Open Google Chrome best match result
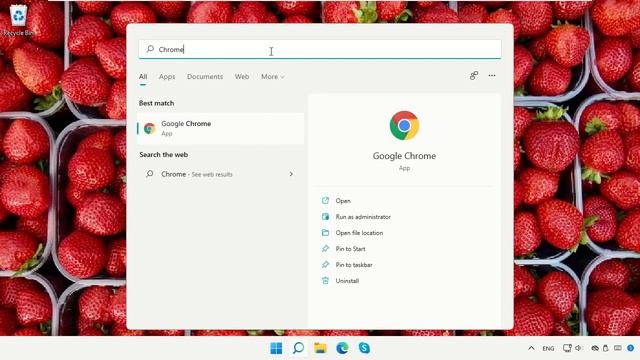Viewport: 640px width, 360px height. click(220, 128)
